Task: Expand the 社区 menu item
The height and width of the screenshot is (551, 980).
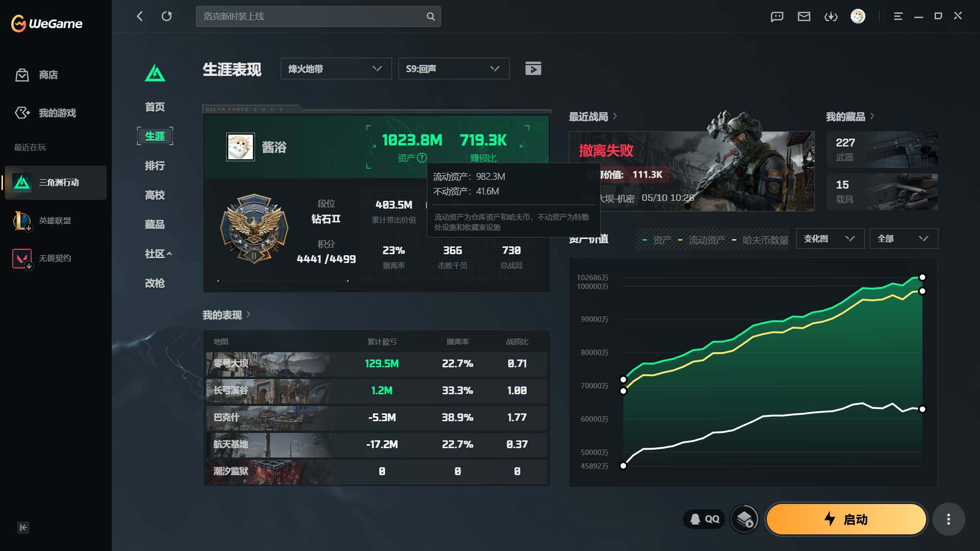Action: click(x=158, y=254)
